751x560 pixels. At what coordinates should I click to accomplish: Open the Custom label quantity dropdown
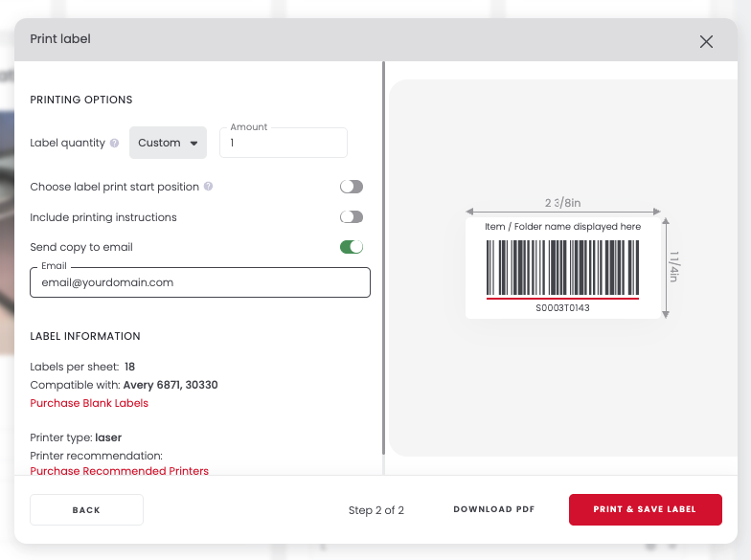pyautogui.click(x=168, y=143)
